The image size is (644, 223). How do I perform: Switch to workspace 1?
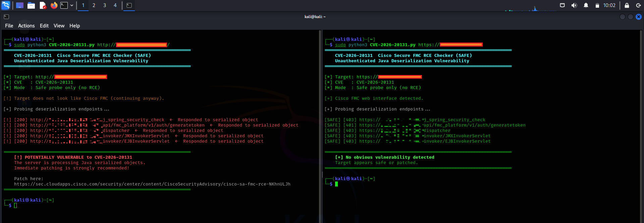[83, 5]
